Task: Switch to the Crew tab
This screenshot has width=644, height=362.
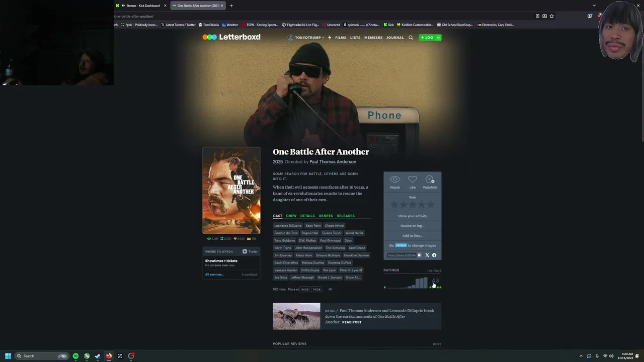Action: 291,216
